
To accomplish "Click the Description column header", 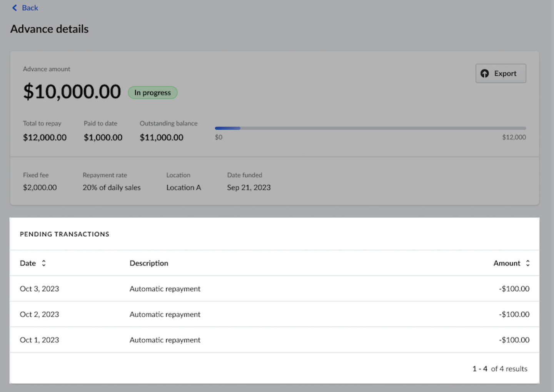I will (149, 263).
